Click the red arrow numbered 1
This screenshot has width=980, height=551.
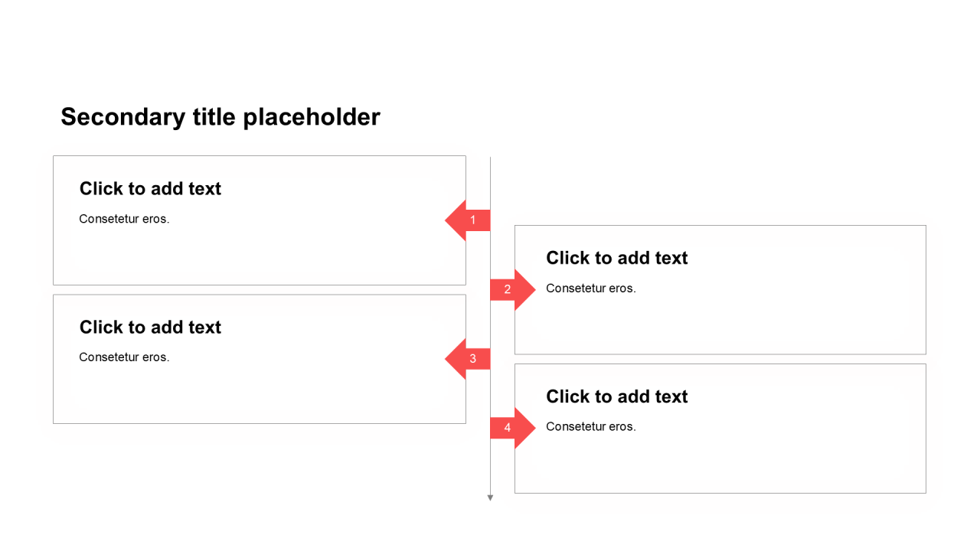click(x=469, y=220)
